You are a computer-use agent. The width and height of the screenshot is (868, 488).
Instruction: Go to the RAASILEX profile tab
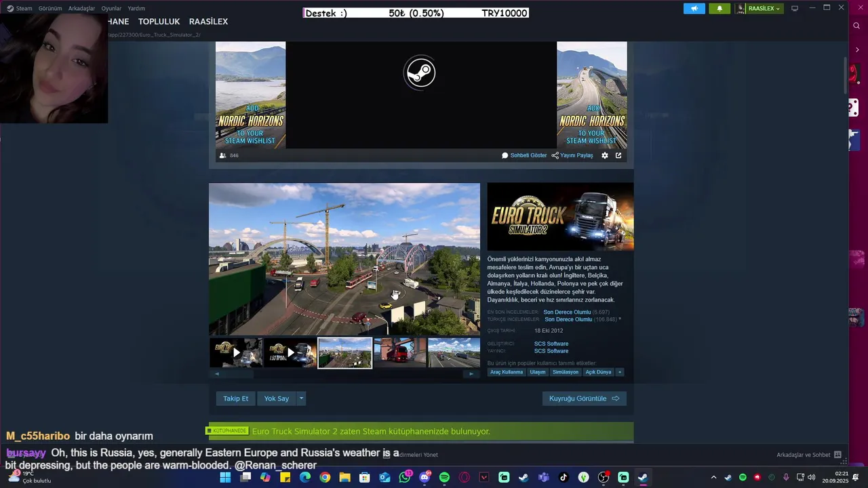[208, 22]
